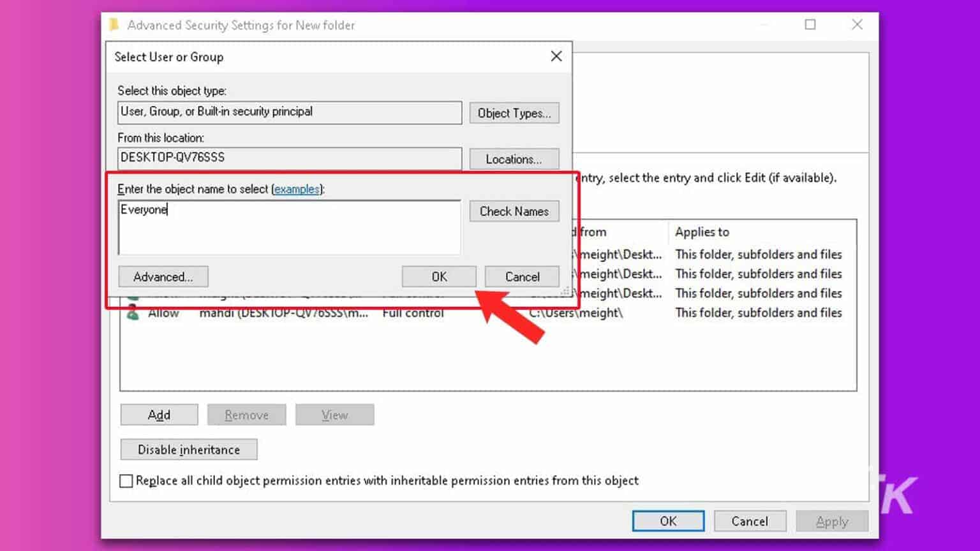Click the Apply button
Screen dimensions: 980x551
tap(831, 520)
